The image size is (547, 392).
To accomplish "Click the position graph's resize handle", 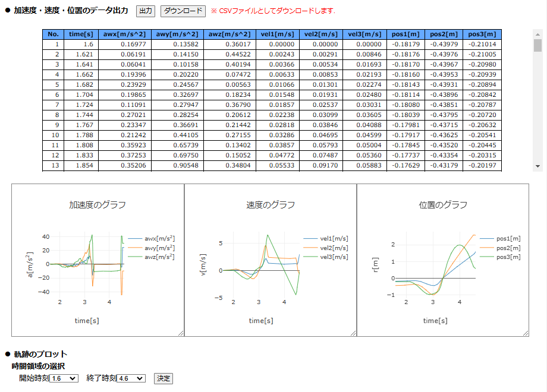I will 525,333.
